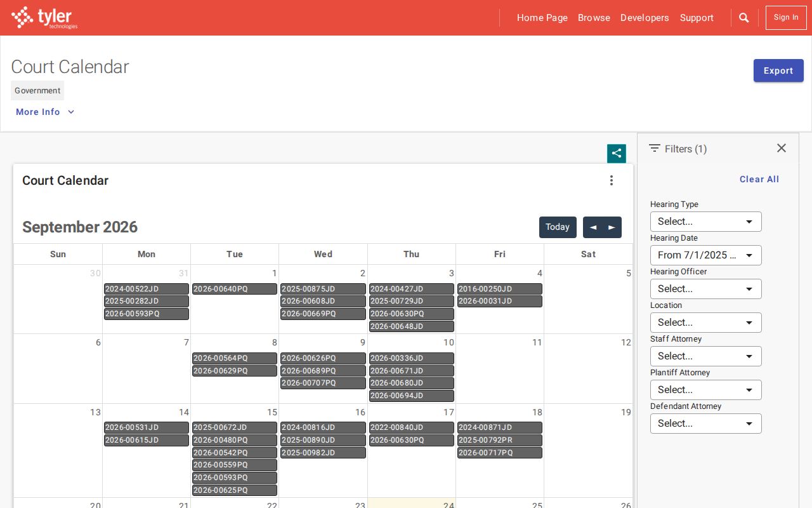Open event 2026-00629PQ on September 8
812x508 pixels.
click(x=235, y=371)
